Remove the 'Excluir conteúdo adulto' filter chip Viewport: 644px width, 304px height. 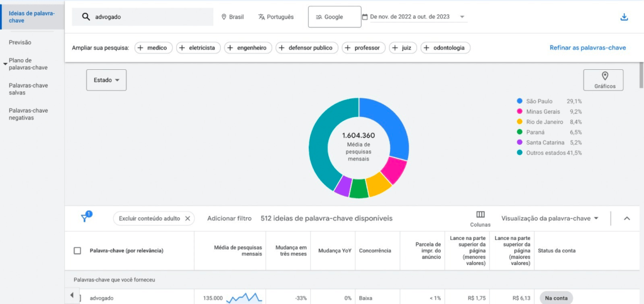click(x=187, y=218)
